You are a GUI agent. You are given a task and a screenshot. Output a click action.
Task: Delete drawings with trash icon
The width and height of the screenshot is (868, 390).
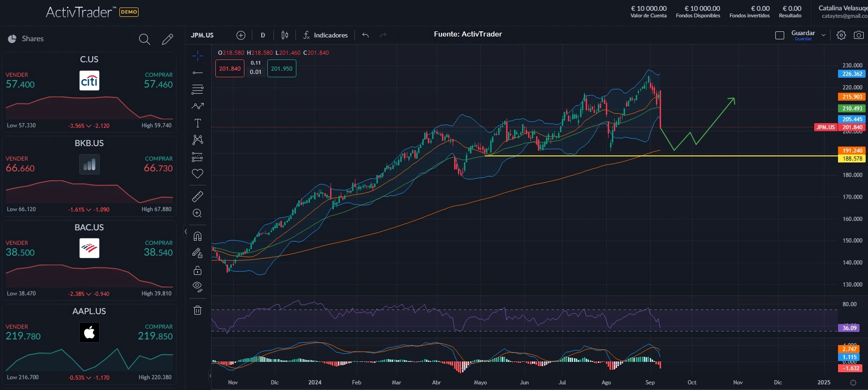click(198, 310)
